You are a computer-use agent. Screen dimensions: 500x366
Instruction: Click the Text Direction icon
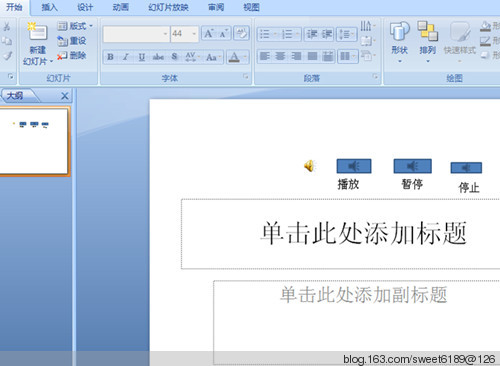coord(368,26)
